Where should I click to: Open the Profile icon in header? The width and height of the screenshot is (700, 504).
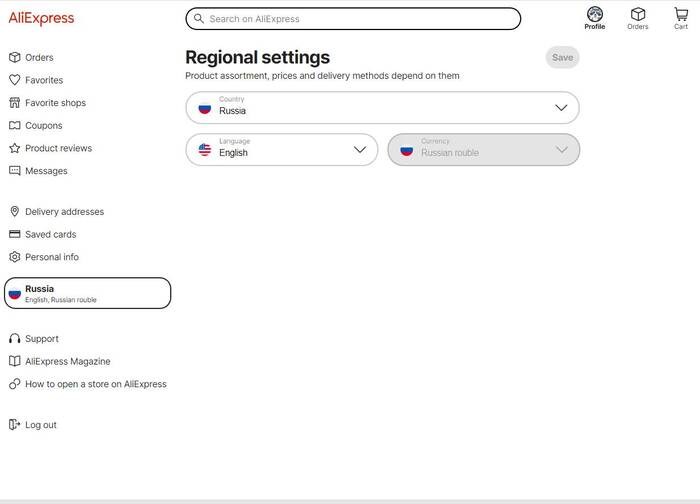[x=595, y=14]
